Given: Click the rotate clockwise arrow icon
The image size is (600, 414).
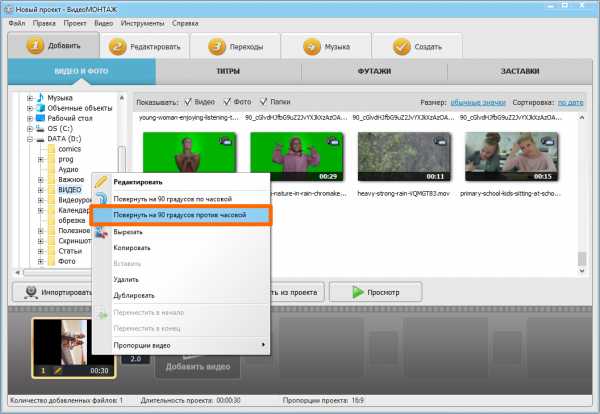Looking at the screenshot, I should pyautogui.click(x=101, y=198).
